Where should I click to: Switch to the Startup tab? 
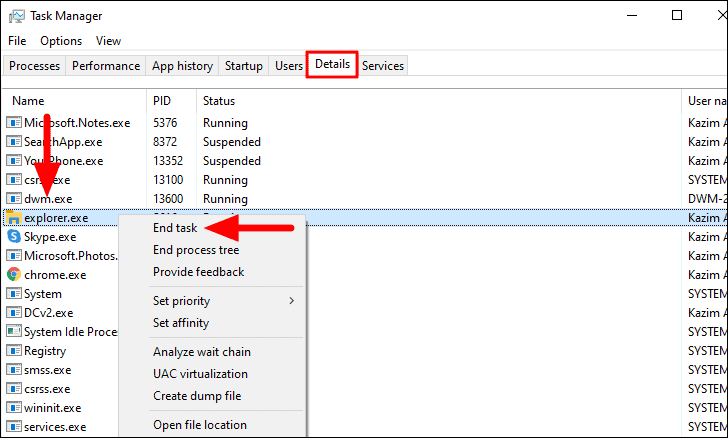click(244, 66)
